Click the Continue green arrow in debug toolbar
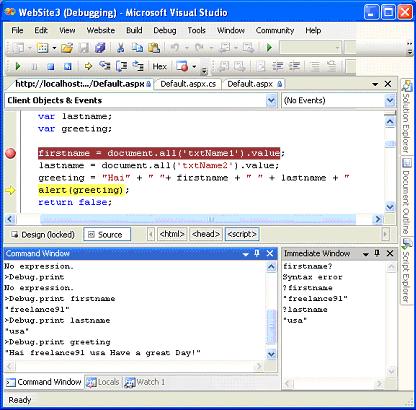The width and height of the screenshot is (416, 410). [18, 67]
